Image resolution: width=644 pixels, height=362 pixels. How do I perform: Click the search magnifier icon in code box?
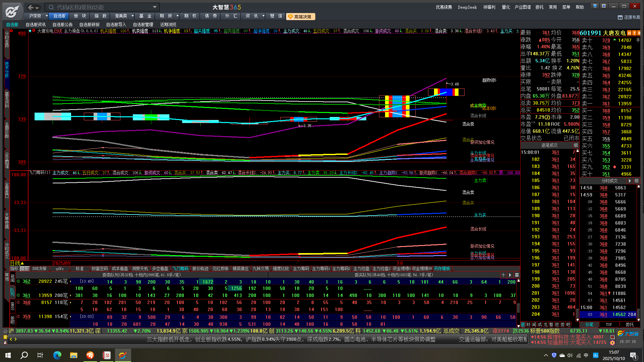[x=51, y=7]
